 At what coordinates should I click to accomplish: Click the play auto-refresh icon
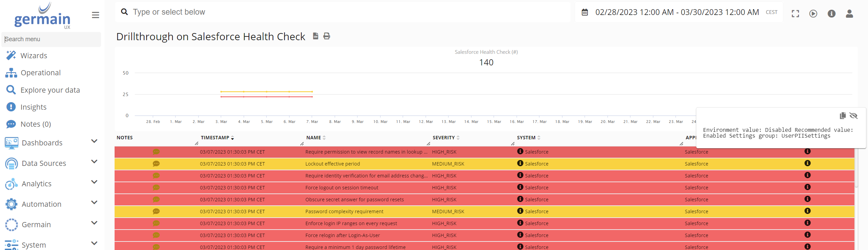(813, 14)
